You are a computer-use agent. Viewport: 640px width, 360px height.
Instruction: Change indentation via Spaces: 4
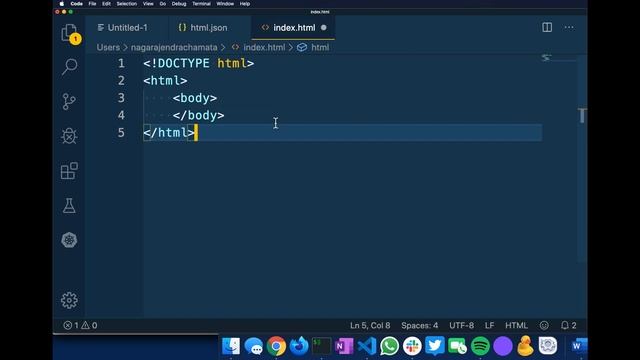click(x=420, y=325)
